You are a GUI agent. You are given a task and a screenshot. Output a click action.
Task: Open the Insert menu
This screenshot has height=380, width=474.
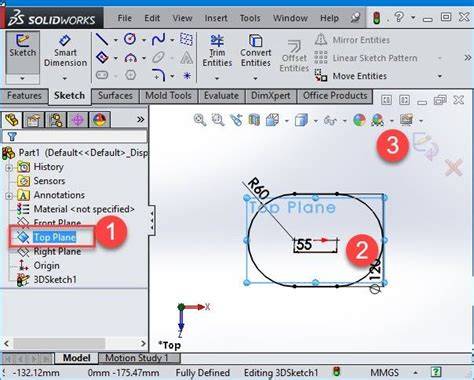216,18
